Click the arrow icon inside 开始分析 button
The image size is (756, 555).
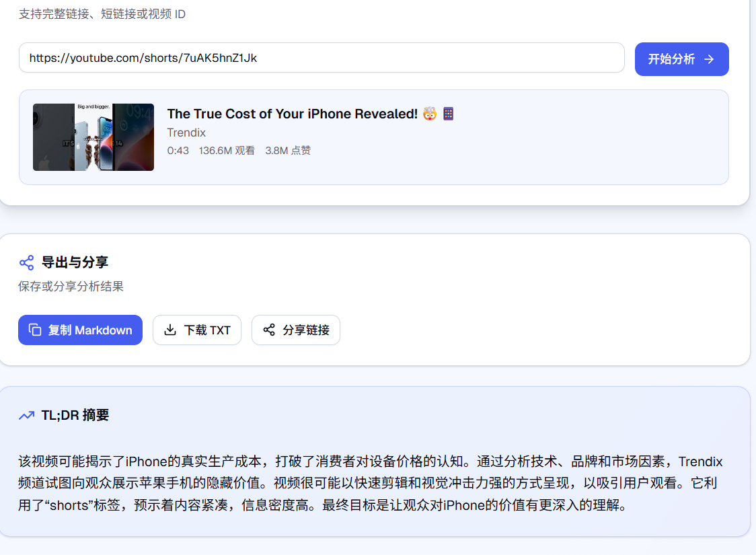point(708,59)
